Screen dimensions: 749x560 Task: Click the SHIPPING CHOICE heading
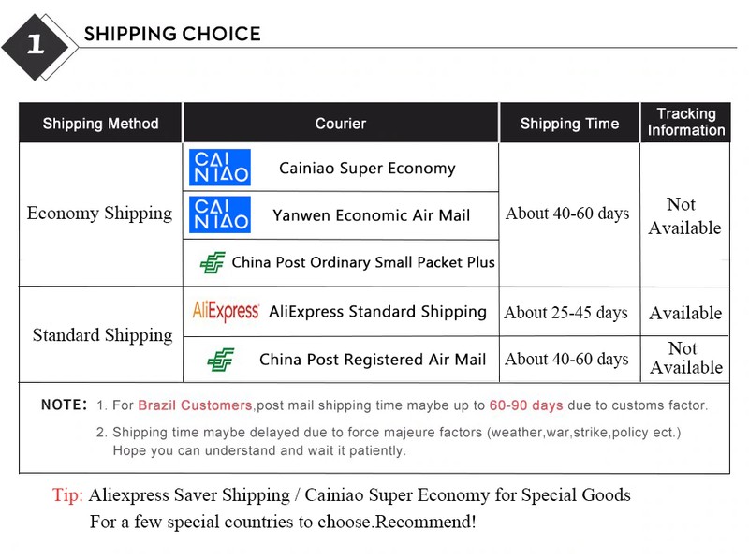[172, 35]
